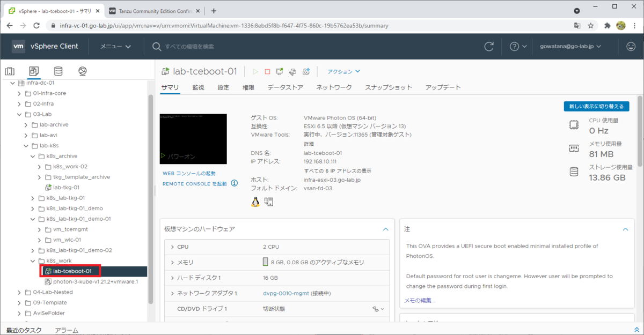Expand the メモリ hardware row
The image size is (644, 335).
click(172, 263)
